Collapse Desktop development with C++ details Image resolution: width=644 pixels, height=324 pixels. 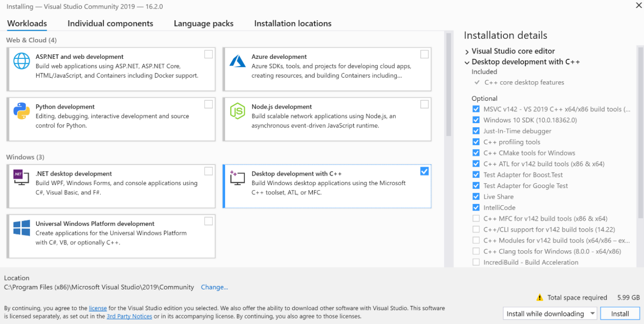point(467,62)
